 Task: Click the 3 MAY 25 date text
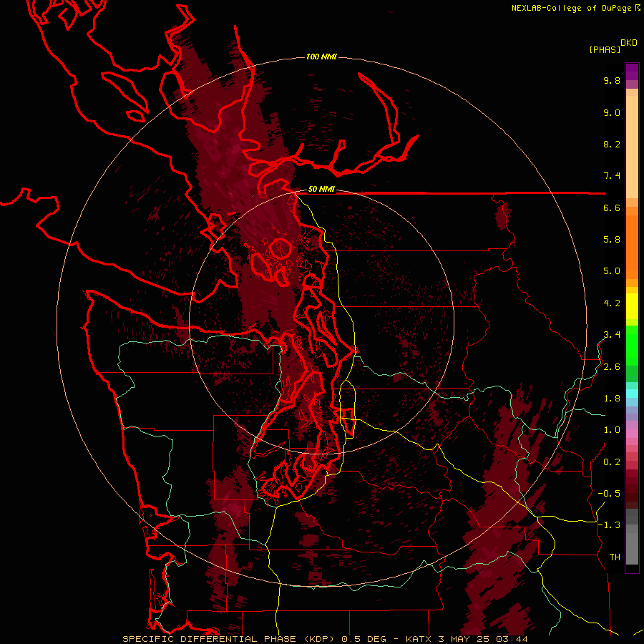coord(464,639)
